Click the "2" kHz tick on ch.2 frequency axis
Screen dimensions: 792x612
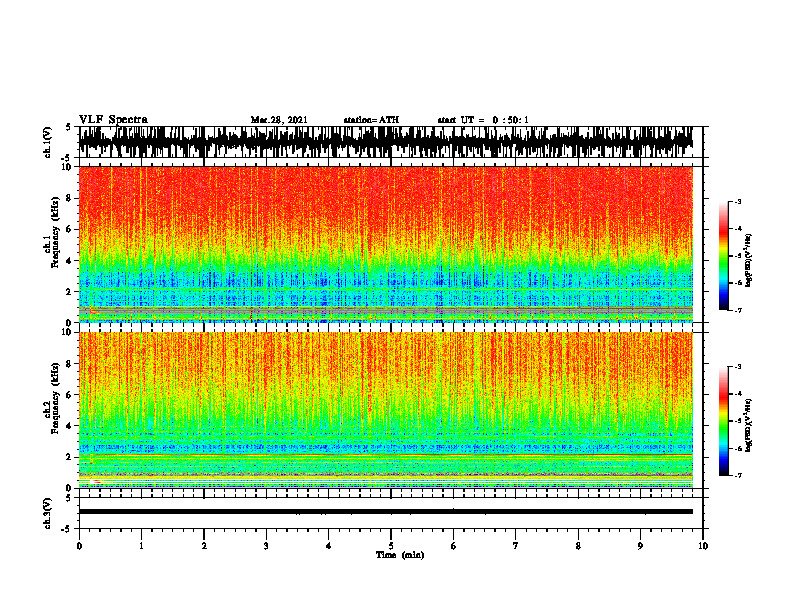point(70,457)
